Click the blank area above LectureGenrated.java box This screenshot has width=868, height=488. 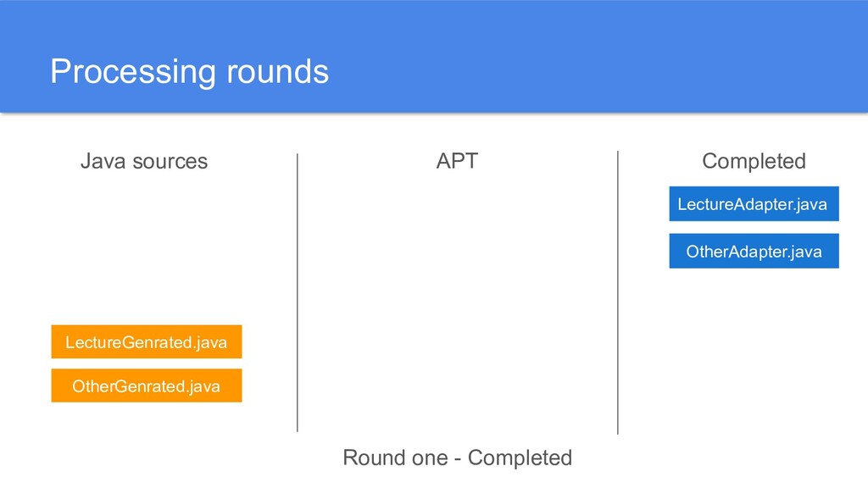[146, 254]
